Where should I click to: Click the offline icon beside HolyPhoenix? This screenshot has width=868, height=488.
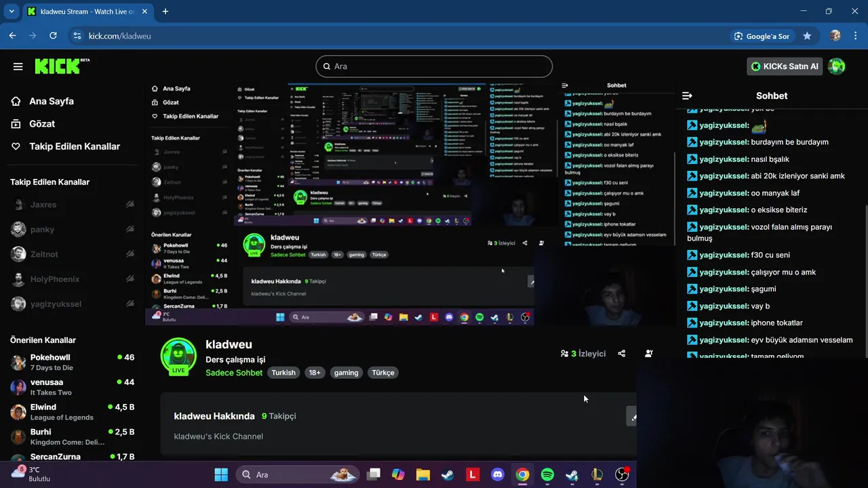130,279
